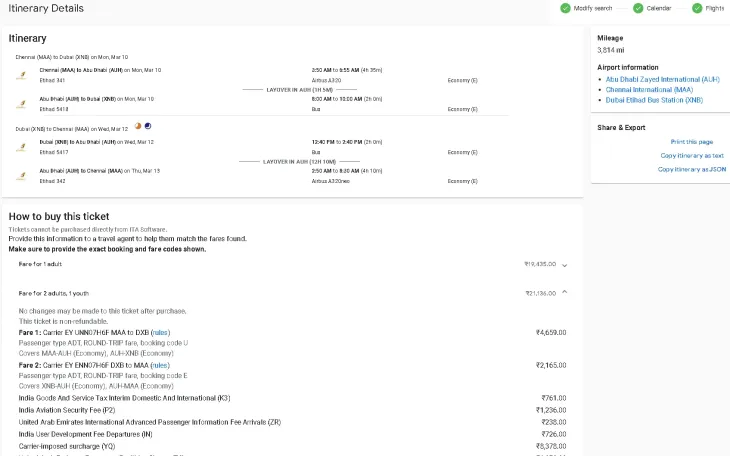
Task: Click the Calendar step checkmark icon
Action: point(637,8)
